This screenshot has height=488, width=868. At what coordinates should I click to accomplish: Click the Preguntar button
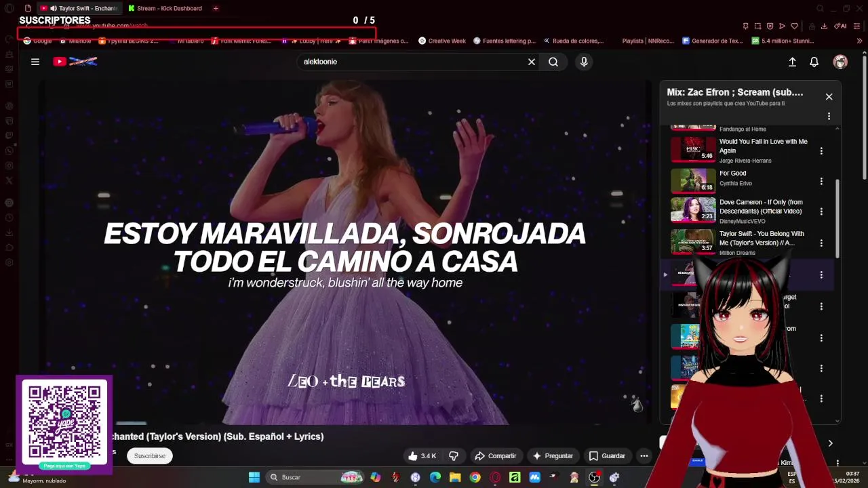[x=553, y=456]
